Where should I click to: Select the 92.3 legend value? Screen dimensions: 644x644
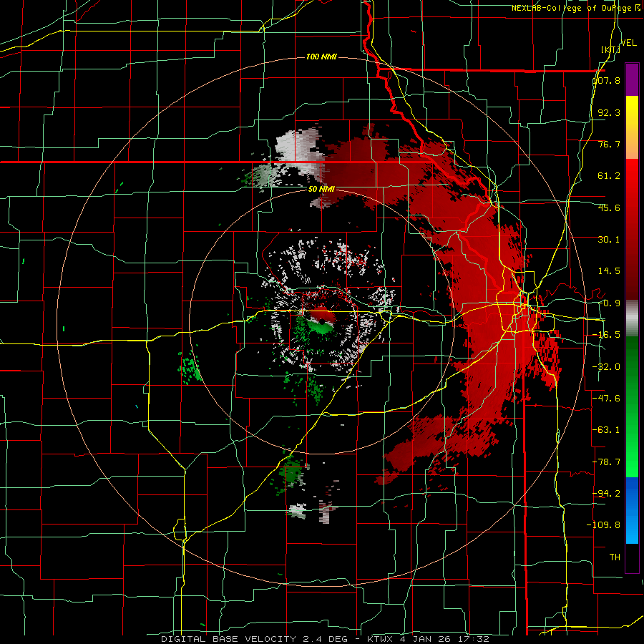(609, 112)
